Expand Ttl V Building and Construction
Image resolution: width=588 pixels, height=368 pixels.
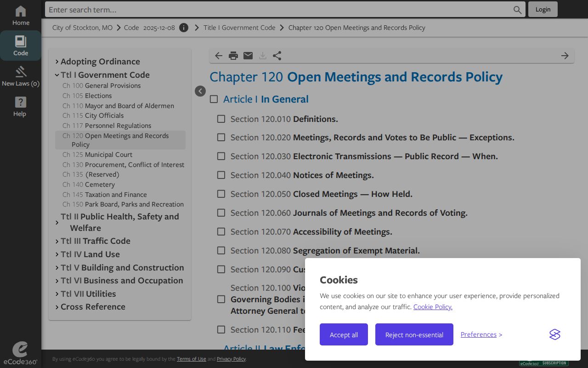[x=57, y=268]
